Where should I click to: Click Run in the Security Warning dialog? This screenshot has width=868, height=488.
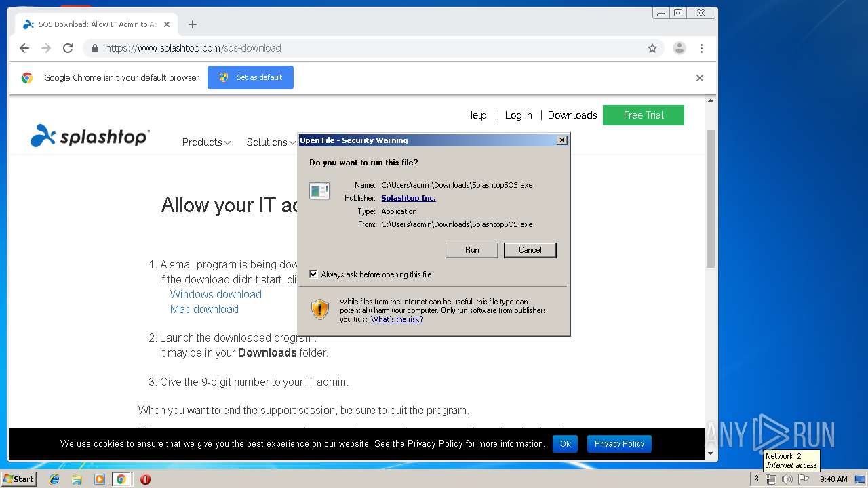[472, 250]
